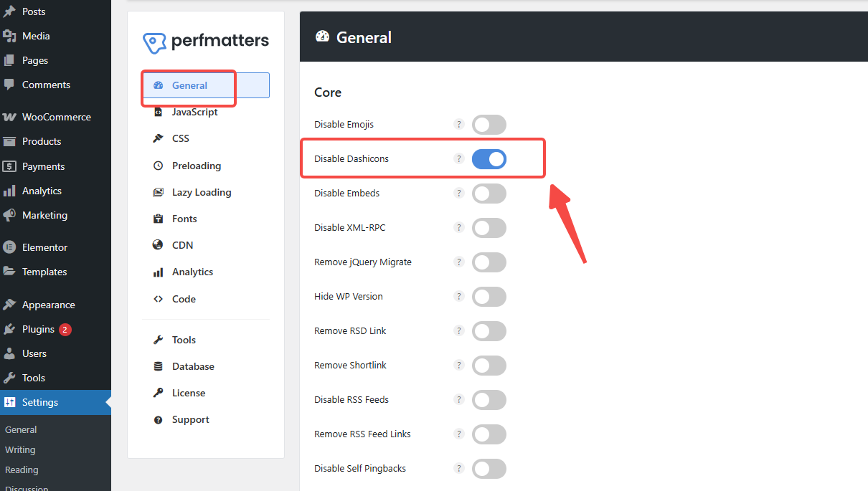Open the Writing settings submenu item
The width and height of the screenshot is (868, 491).
(x=20, y=449)
